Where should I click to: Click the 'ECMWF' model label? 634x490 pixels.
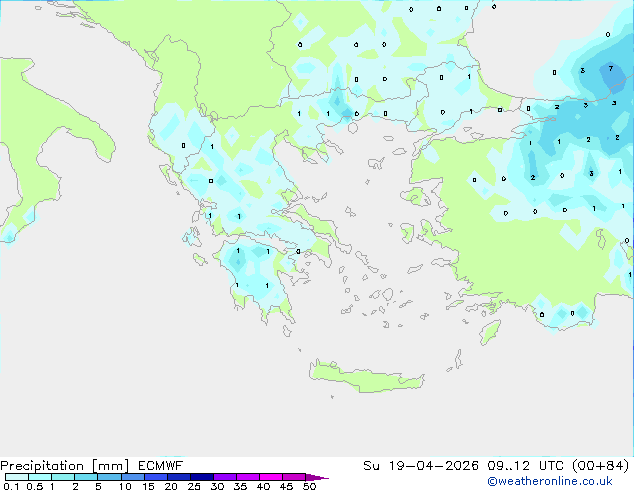pyautogui.click(x=161, y=466)
